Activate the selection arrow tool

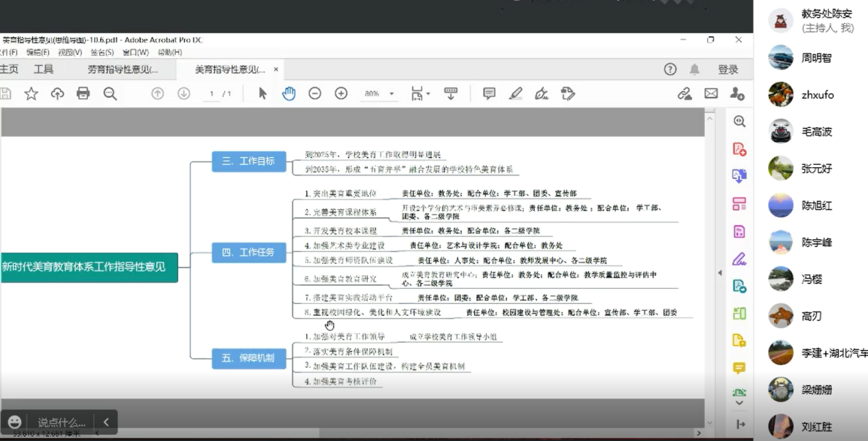pyautogui.click(x=262, y=94)
